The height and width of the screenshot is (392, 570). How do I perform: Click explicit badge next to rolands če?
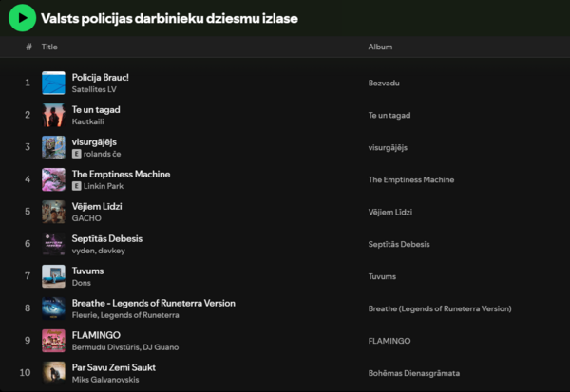tap(76, 154)
